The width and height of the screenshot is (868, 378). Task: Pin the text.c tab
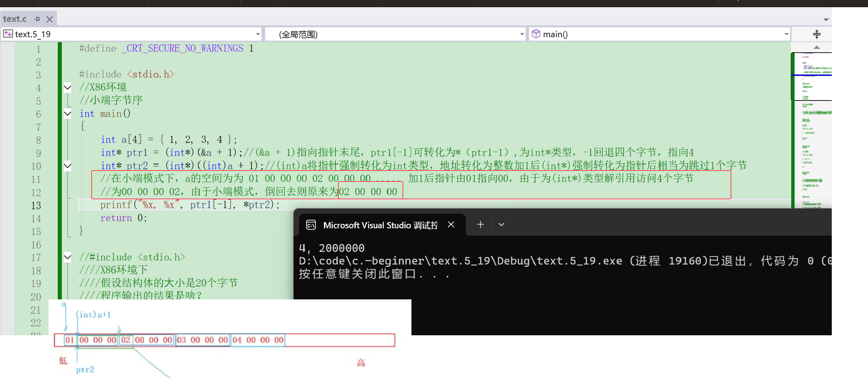[x=37, y=19]
